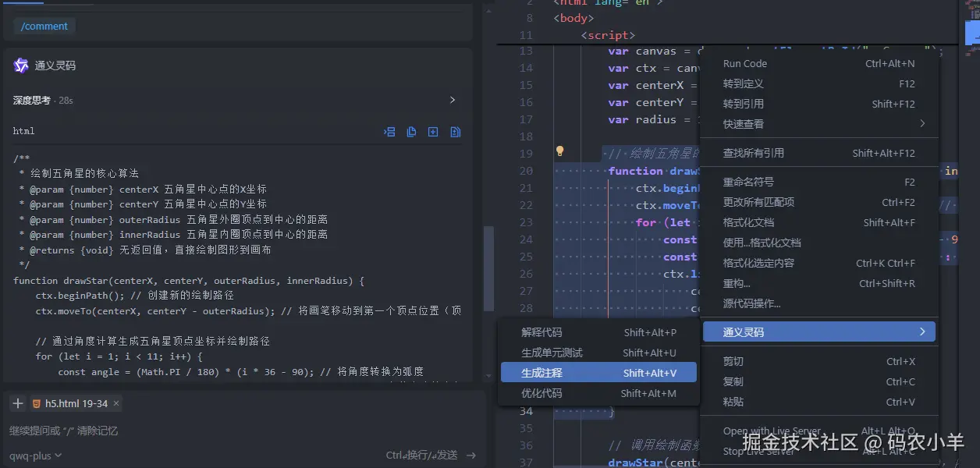
Task: Add context with the plus button
Action: (17, 403)
